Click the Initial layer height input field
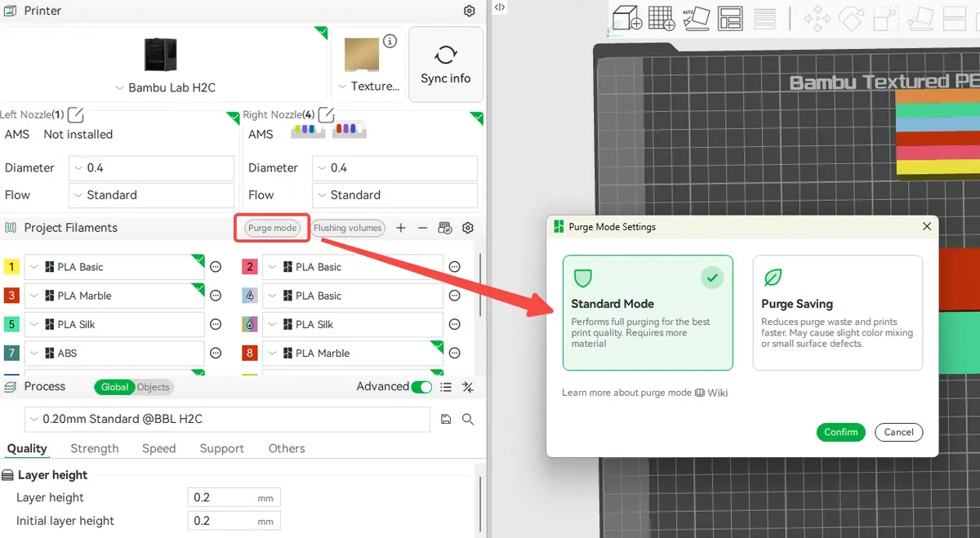This screenshot has width=980, height=538. 234,521
